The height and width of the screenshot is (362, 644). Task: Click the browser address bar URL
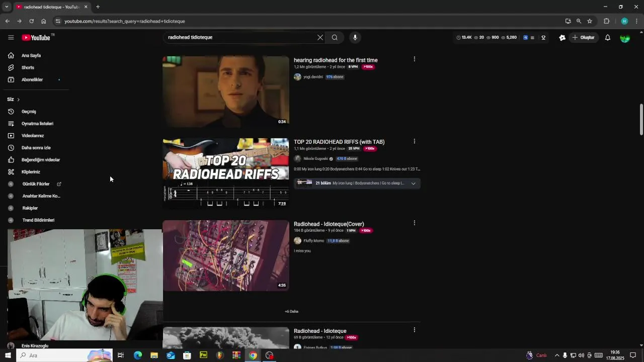125,21
